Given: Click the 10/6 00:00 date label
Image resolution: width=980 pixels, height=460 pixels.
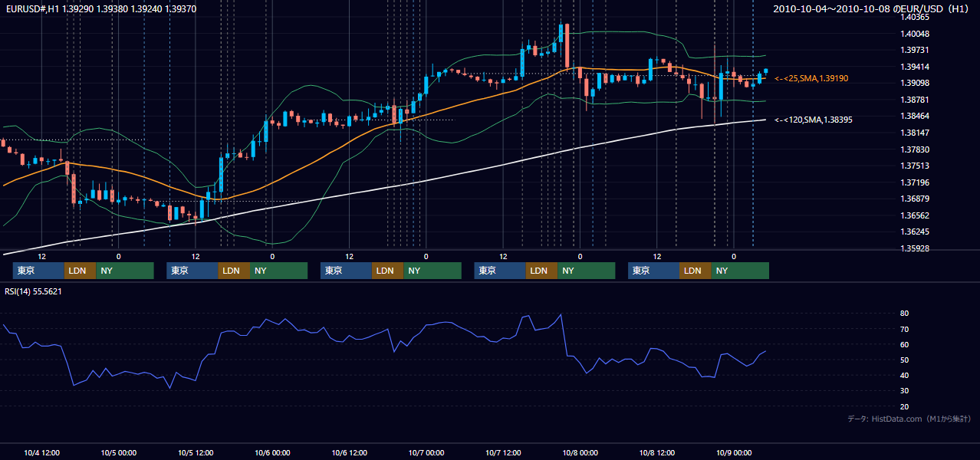Looking at the screenshot, I should click(x=272, y=452).
